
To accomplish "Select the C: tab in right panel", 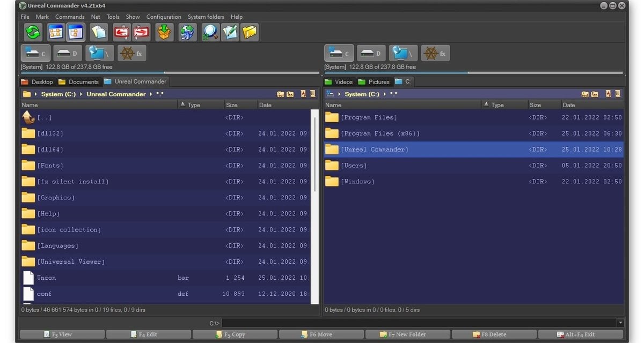I will [403, 81].
